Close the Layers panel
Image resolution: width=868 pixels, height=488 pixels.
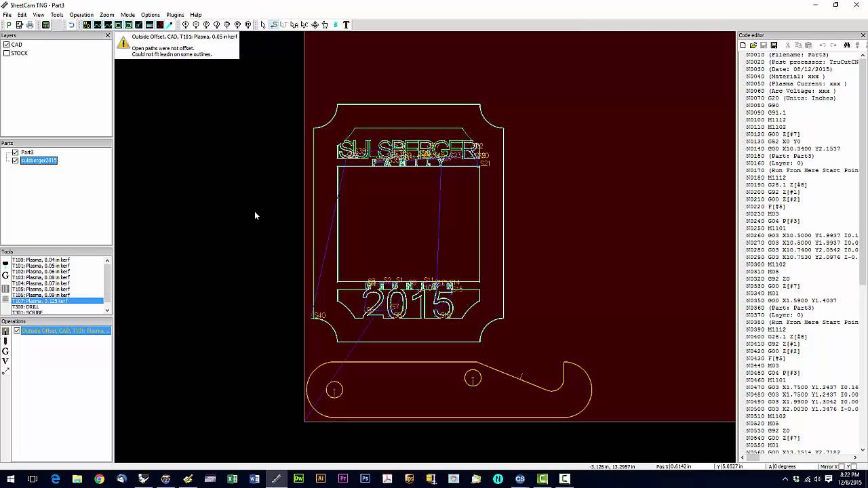click(107, 35)
